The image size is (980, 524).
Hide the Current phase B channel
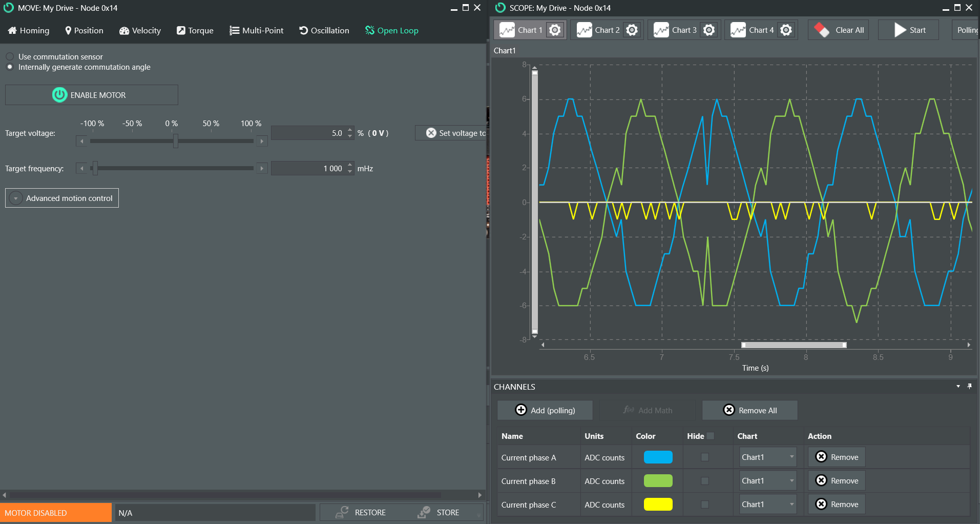(705, 481)
